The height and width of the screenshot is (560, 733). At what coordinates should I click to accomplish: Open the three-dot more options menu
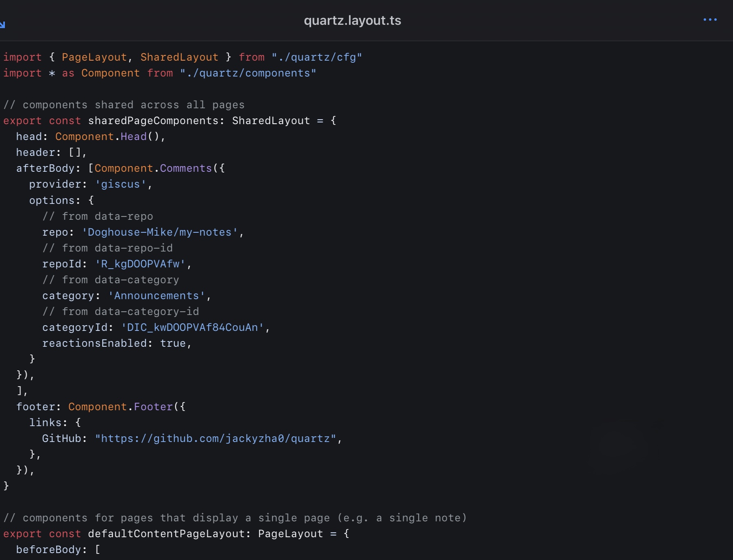[x=710, y=20]
